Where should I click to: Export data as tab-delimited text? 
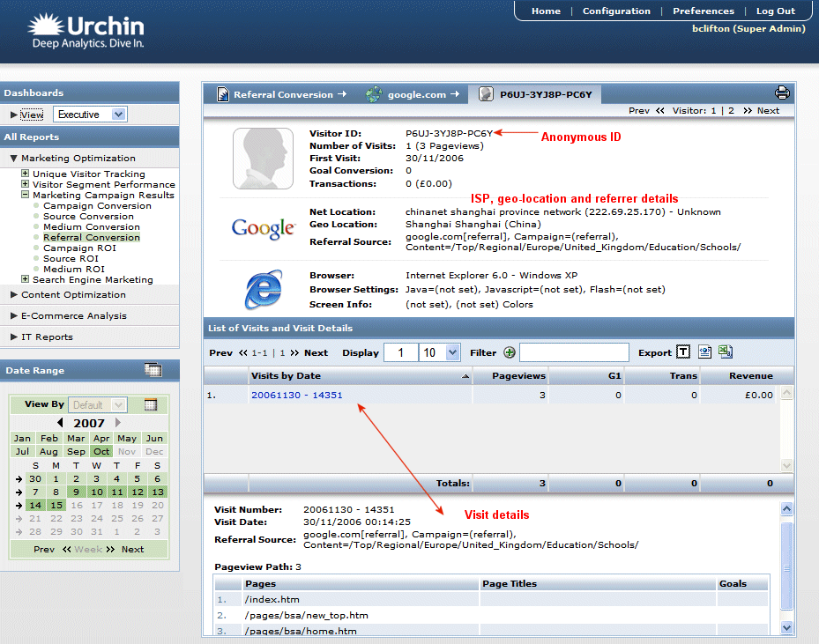coord(683,352)
